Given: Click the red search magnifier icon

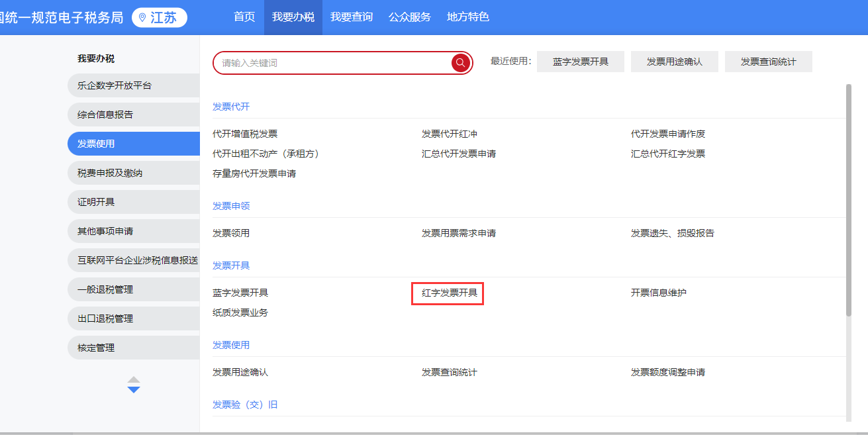Looking at the screenshot, I should [461, 63].
